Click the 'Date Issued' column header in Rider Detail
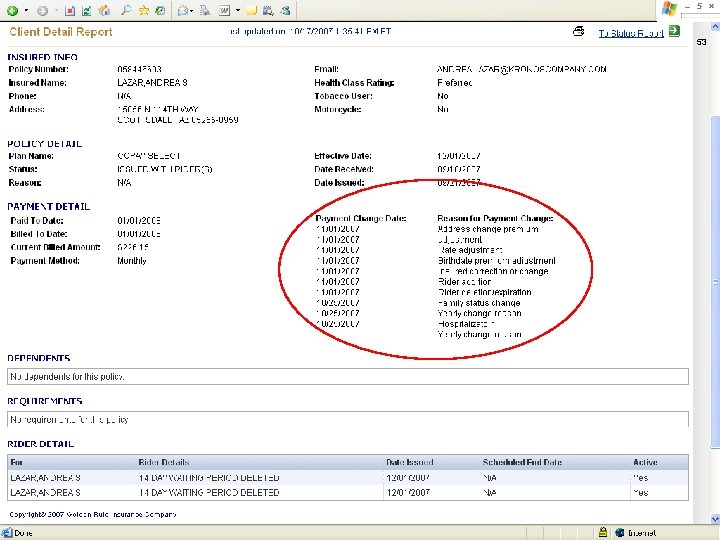Viewport: 720px width, 540px height. (410, 462)
